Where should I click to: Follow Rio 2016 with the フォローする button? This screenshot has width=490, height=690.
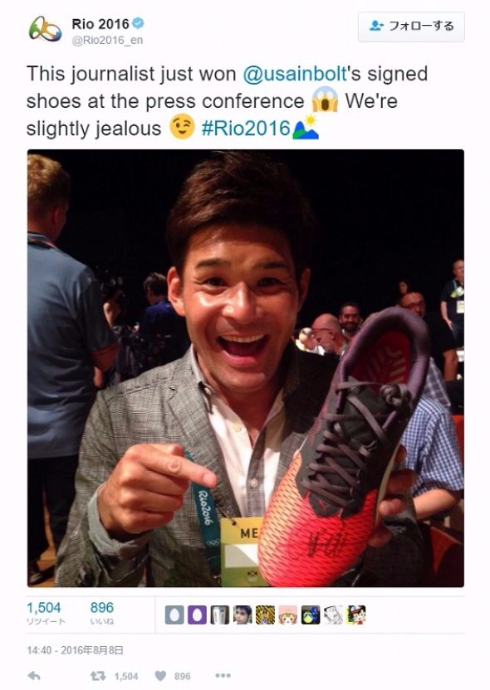click(411, 26)
